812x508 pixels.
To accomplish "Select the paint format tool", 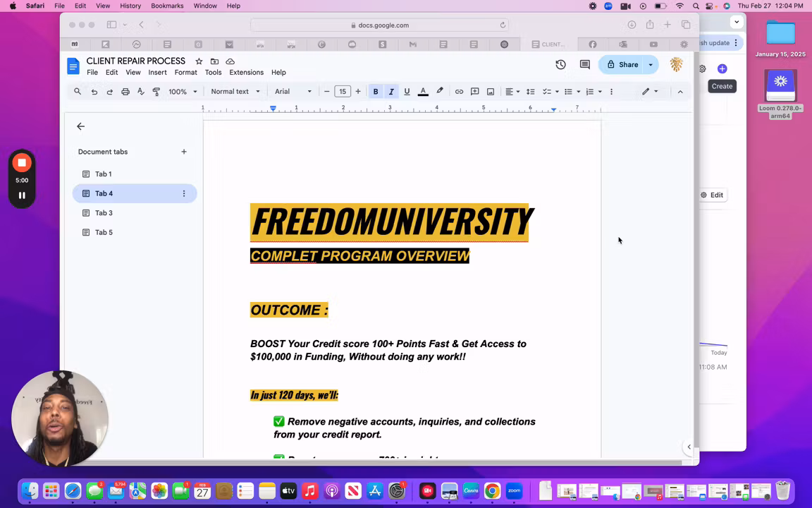I will coord(156,92).
